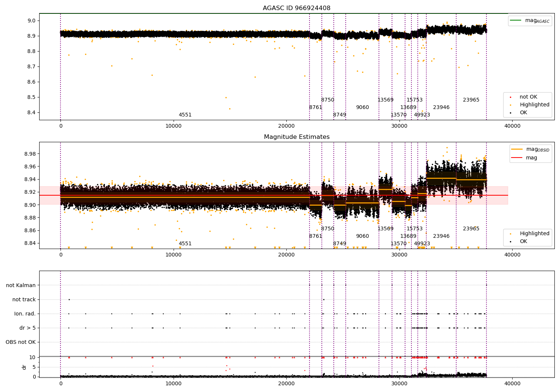Click '49923' in the Magnitude Estimates plot
The image size is (560, 392).
pyautogui.click(x=422, y=244)
